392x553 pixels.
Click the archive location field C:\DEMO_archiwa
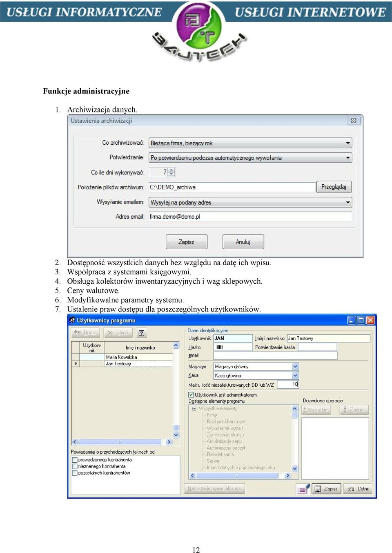point(232,187)
